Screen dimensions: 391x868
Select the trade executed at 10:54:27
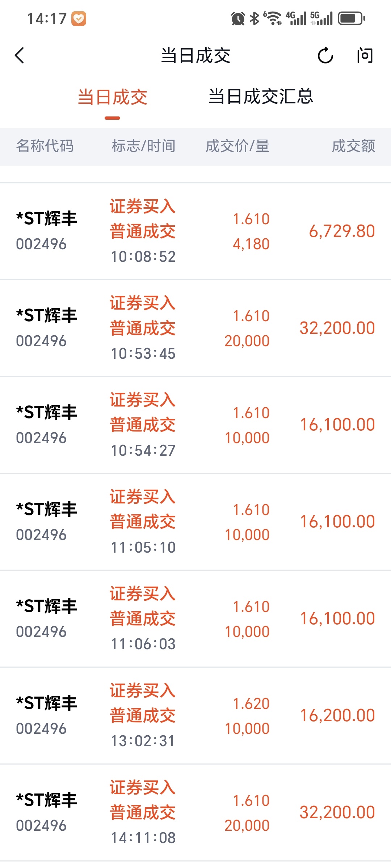pos(195,425)
